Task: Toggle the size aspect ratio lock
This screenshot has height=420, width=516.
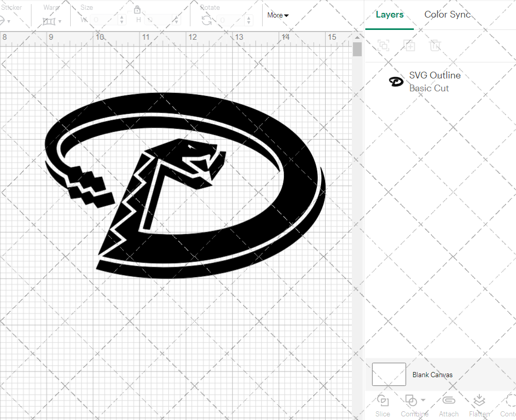Action: point(137,10)
